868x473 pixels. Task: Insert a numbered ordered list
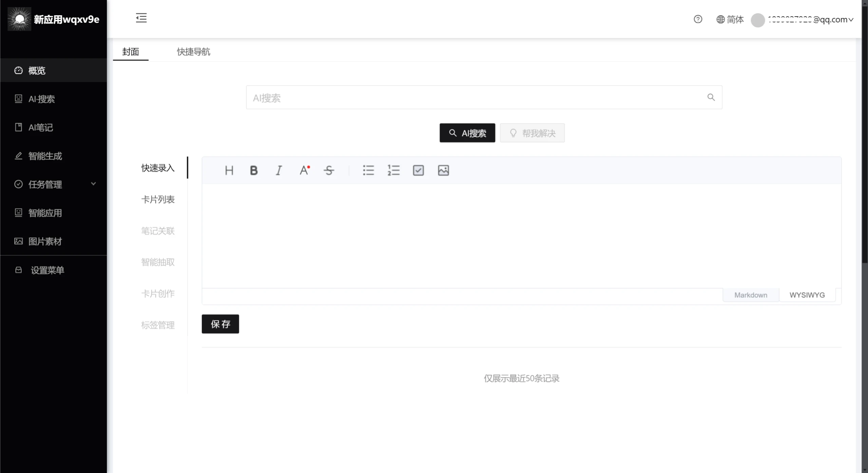coord(393,170)
